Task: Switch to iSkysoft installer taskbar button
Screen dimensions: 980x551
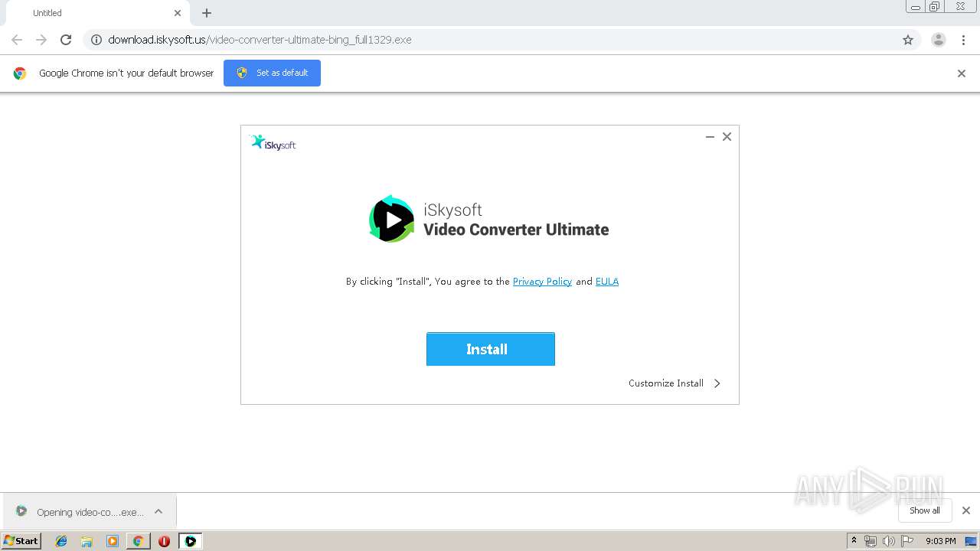Action: pyautogui.click(x=191, y=541)
